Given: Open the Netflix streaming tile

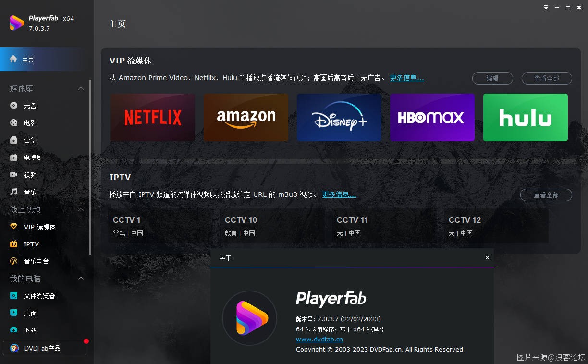Looking at the screenshot, I should [153, 117].
